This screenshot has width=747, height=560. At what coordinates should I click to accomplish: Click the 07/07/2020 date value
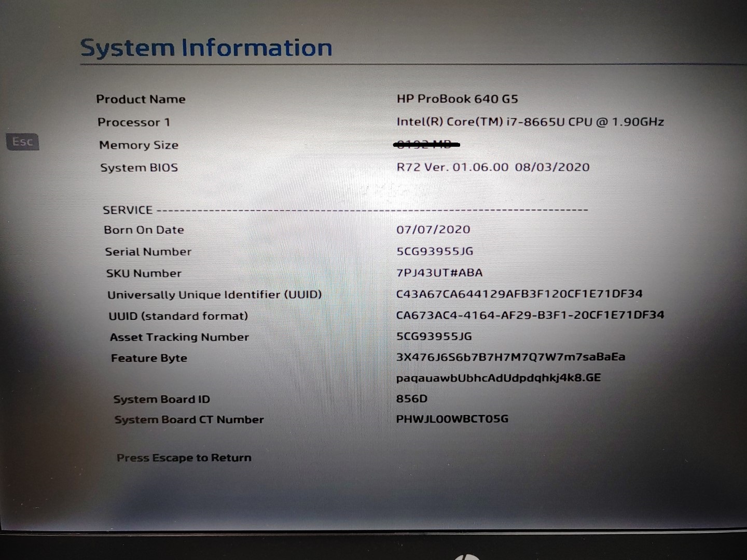tap(433, 229)
